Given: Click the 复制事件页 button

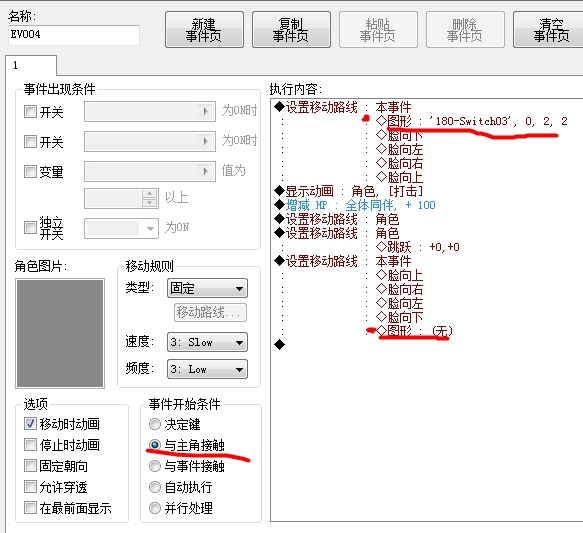Looking at the screenshot, I should [291, 30].
